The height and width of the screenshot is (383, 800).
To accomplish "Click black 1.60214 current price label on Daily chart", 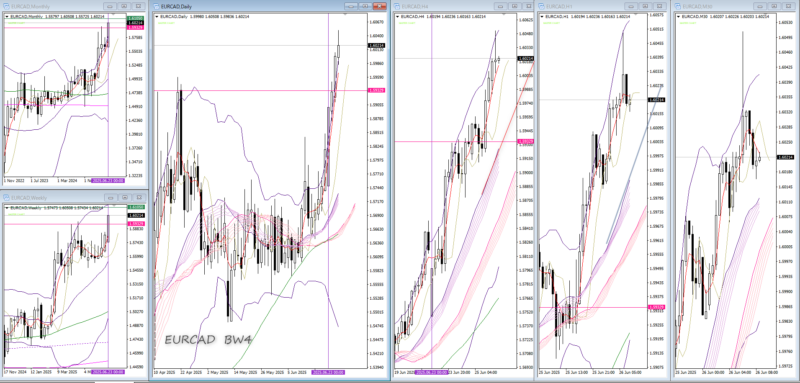I will [376, 46].
